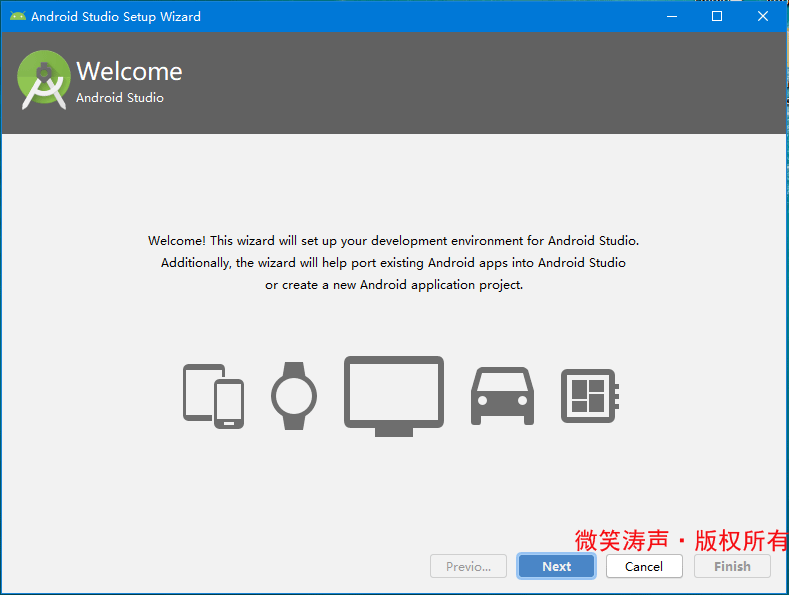Click the 'Additionally, the wizard will help port' line
Image resolution: width=789 pixels, height=595 pixels.
(393, 263)
